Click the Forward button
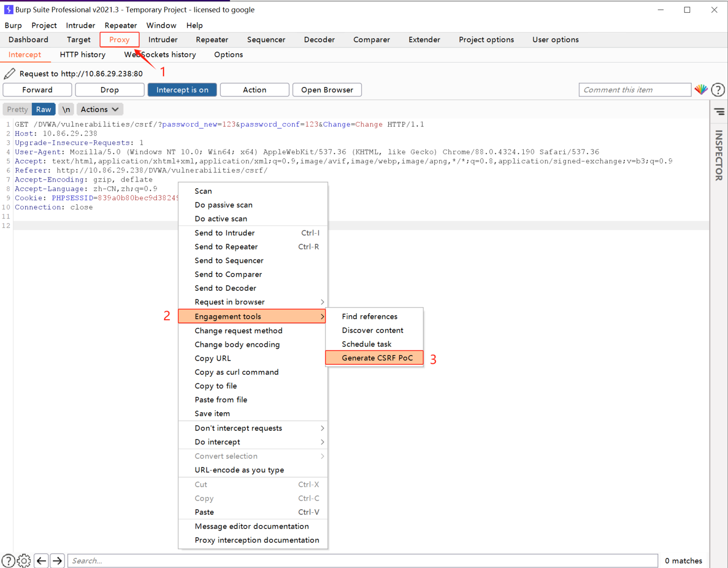This screenshot has width=728, height=568. 37,90
